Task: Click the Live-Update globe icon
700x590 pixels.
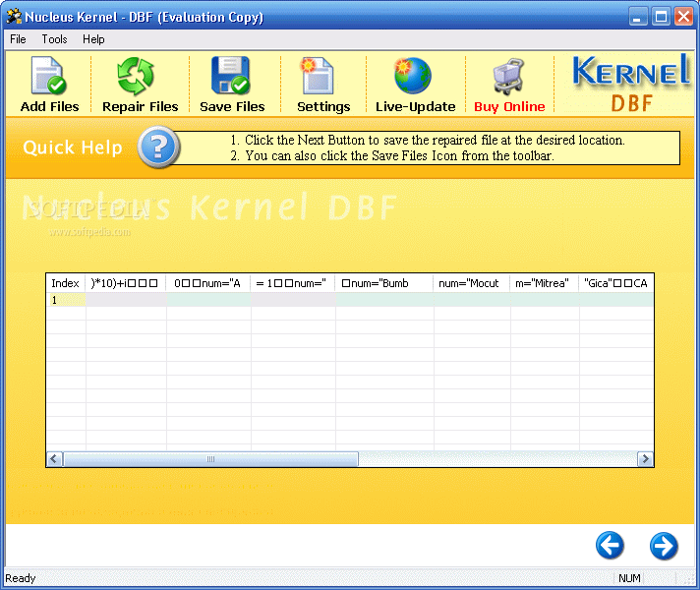Action: click(x=413, y=76)
